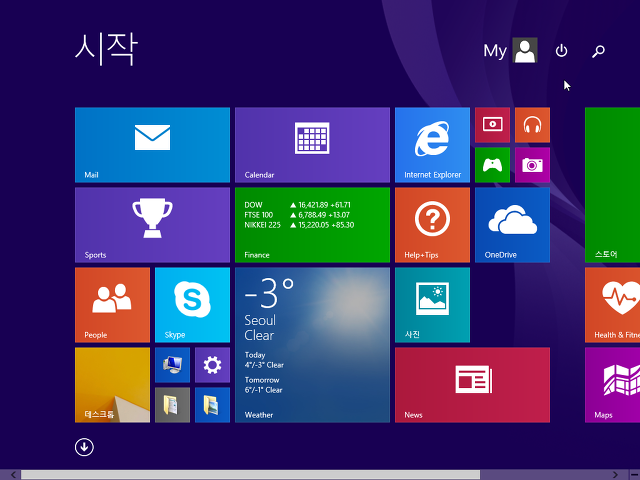Show all apps with down arrow
This screenshot has height=480, width=640.
tap(84, 447)
